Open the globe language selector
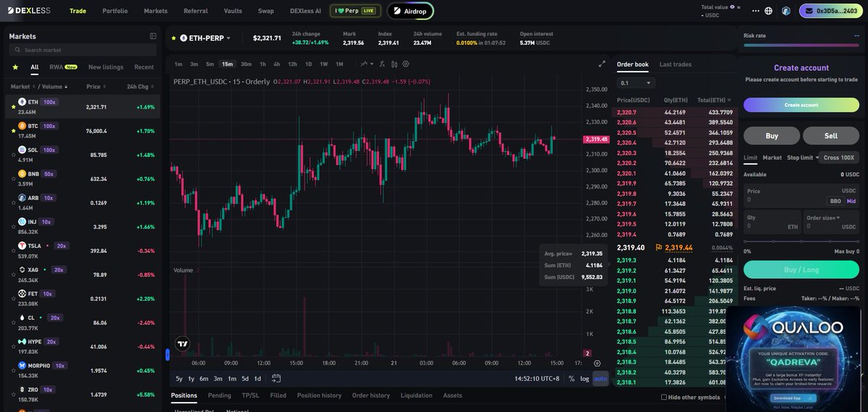 coord(768,11)
